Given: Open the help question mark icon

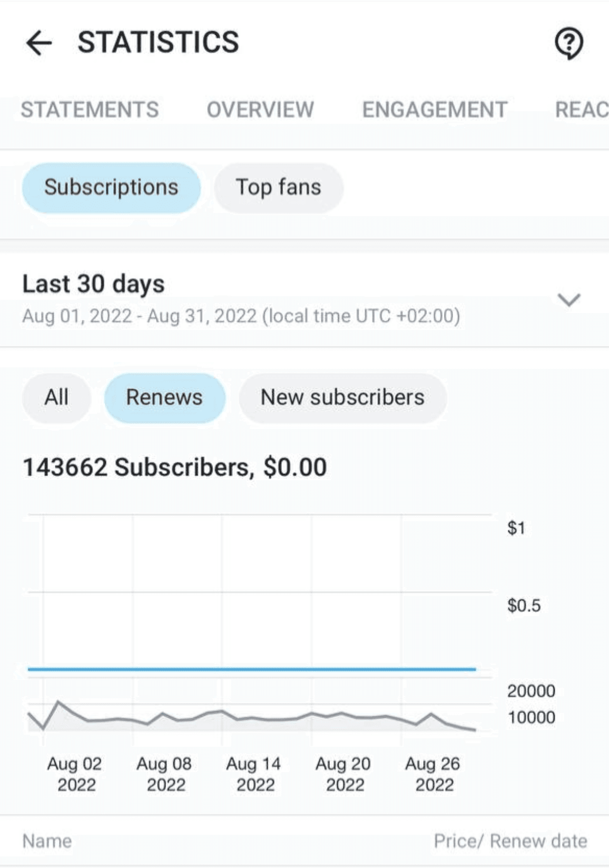Looking at the screenshot, I should (568, 43).
